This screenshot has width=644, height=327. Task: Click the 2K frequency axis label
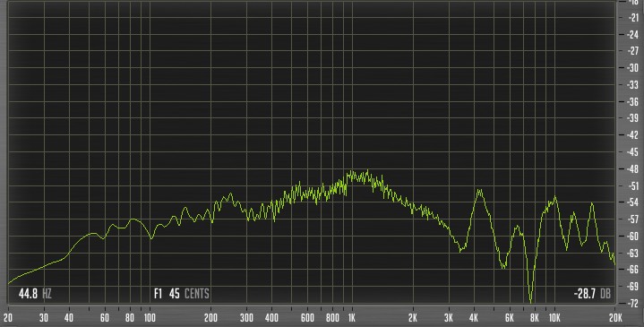pos(413,317)
